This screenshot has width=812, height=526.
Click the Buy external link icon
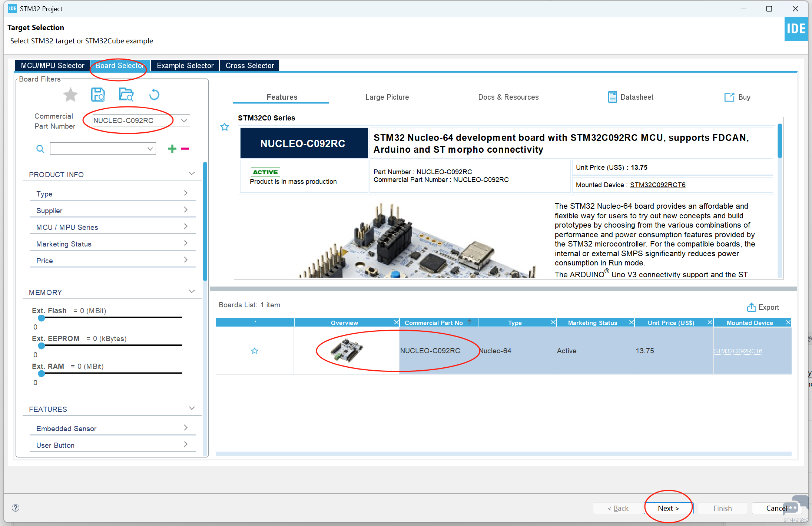pos(729,97)
